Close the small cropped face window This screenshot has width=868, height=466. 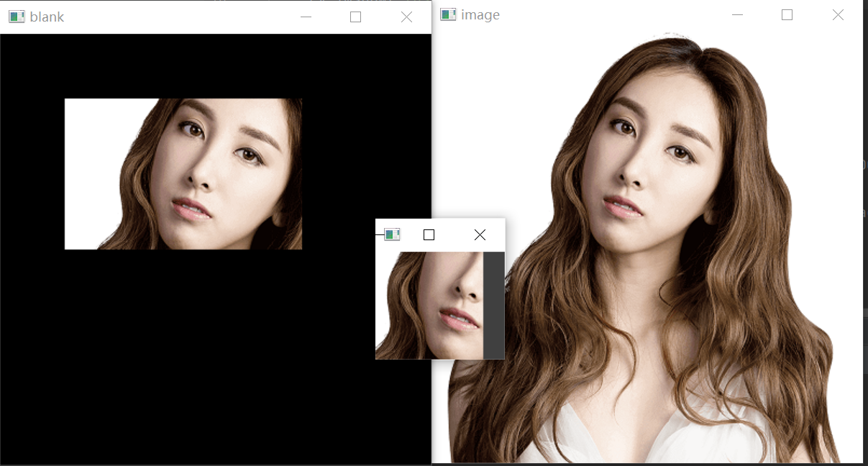click(x=480, y=234)
